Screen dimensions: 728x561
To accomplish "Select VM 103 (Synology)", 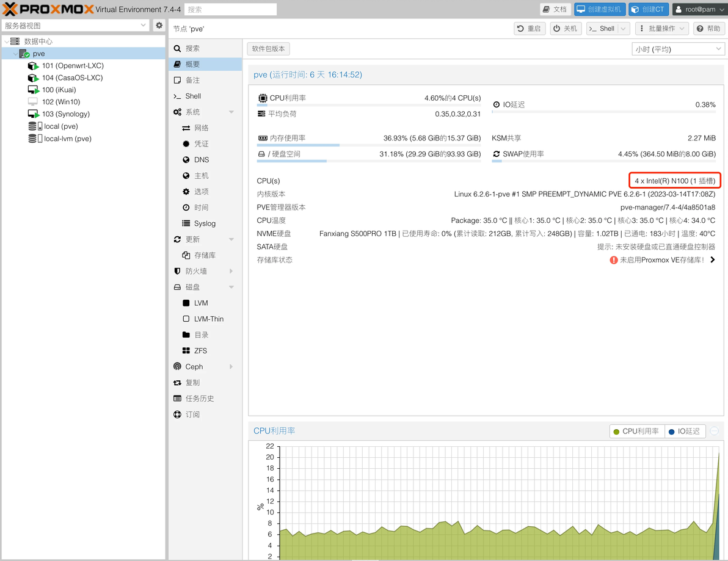I will tap(66, 114).
